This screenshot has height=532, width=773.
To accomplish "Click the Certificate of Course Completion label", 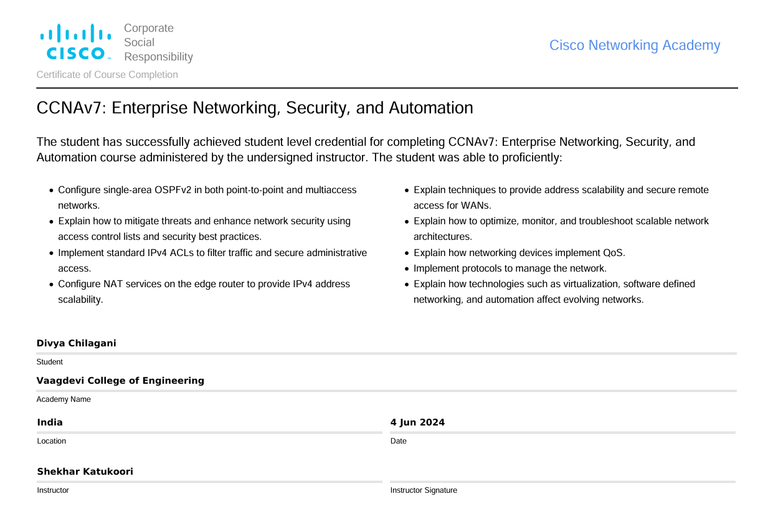I will 107,75.
